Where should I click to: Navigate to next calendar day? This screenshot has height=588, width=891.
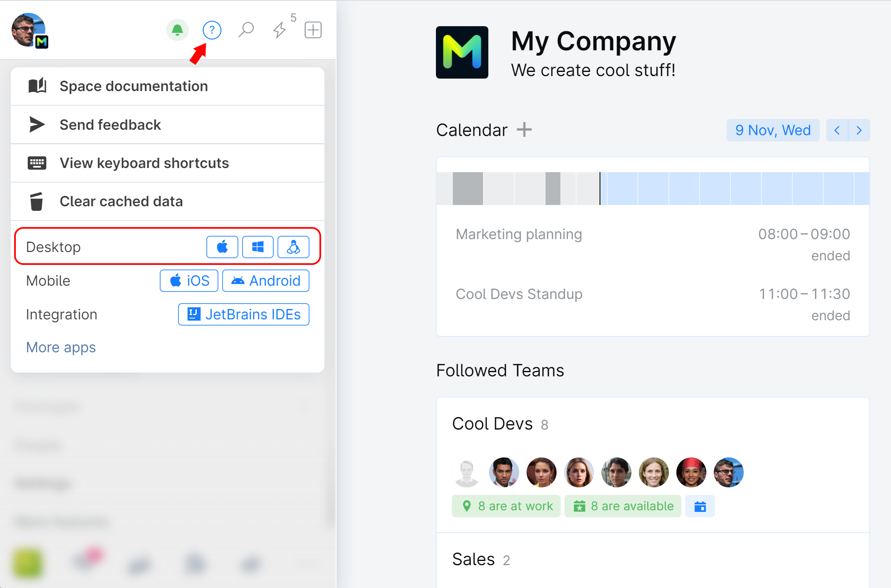859,130
